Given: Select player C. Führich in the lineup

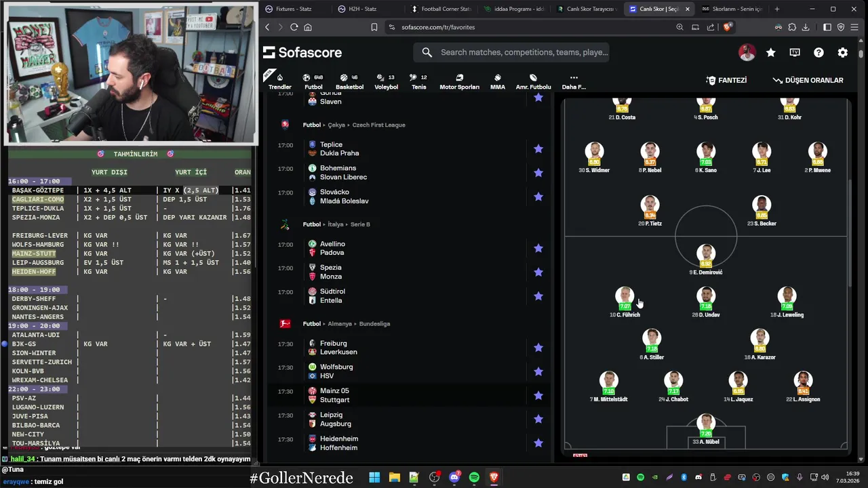Looking at the screenshot, I should (625, 302).
